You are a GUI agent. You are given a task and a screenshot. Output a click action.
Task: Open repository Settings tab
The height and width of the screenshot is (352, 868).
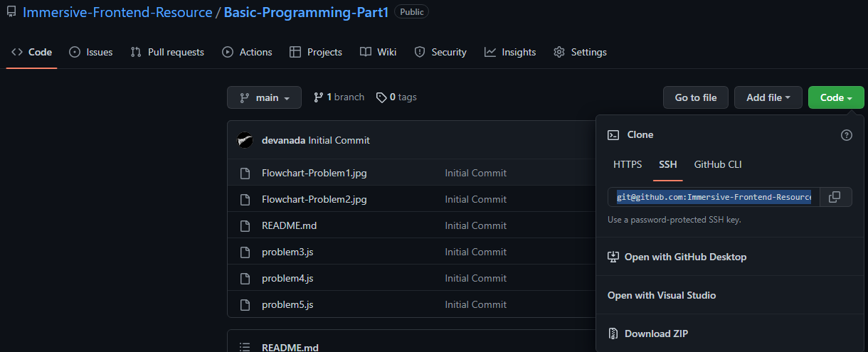(x=580, y=52)
